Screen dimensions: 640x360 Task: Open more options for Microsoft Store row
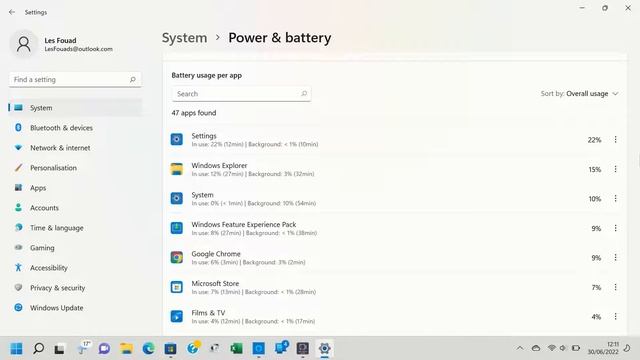pyautogui.click(x=616, y=287)
